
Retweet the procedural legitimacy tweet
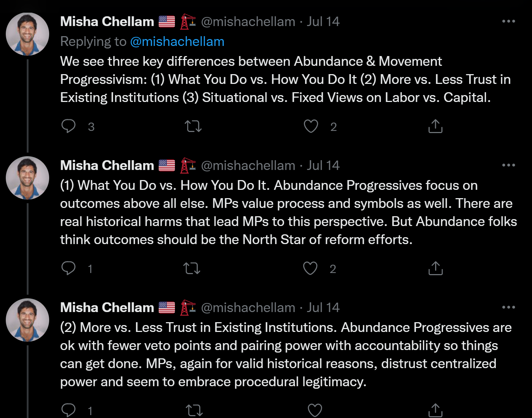[x=194, y=410]
